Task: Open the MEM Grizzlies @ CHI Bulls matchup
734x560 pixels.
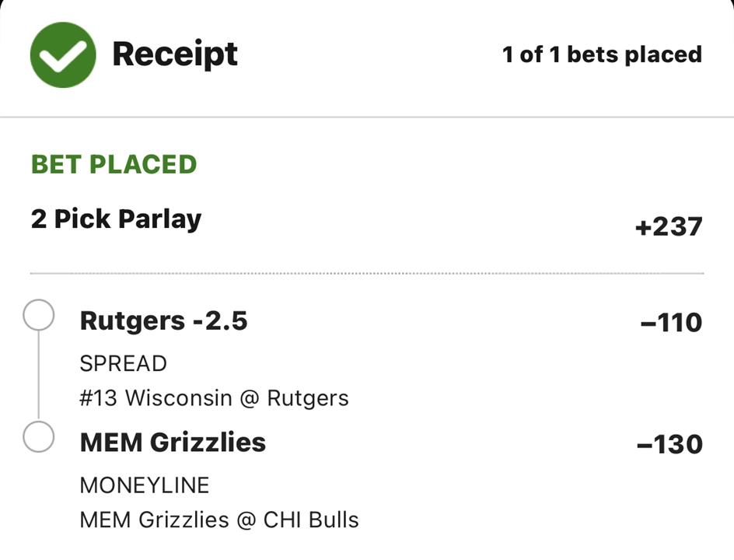Action: (x=219, y=520)
